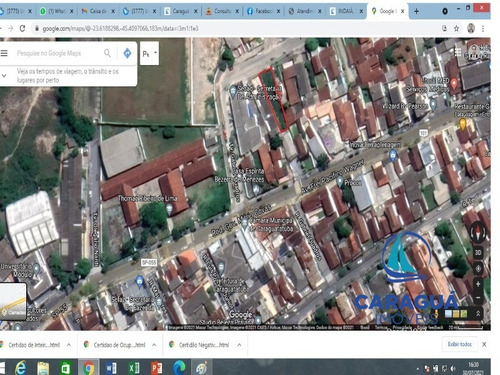Switch to the INDAIÁ tab

point(346,11)
